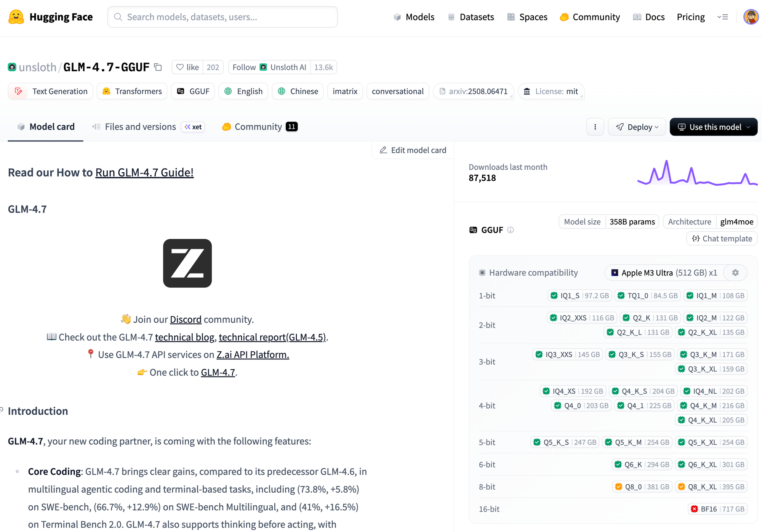Viewport: 762px width, 532px height.
Task: Expand the navigation overflow menu
Action: pos(722,17)
